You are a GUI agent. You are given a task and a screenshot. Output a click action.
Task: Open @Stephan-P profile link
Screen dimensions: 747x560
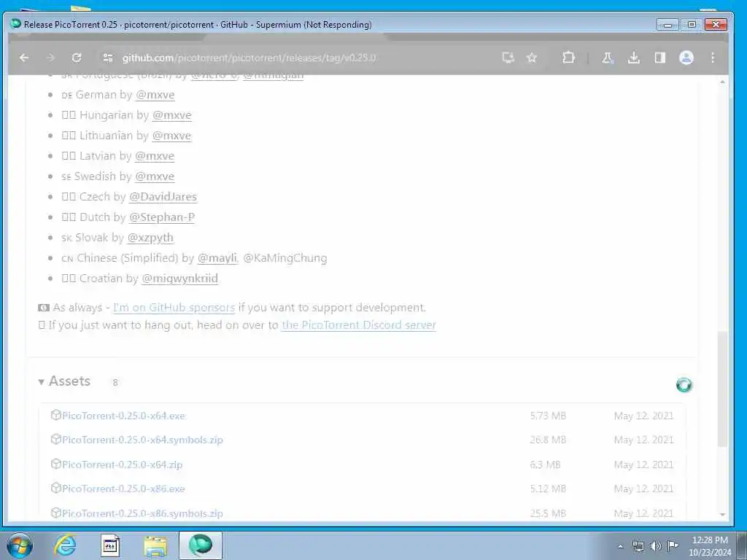coord(162,217)
